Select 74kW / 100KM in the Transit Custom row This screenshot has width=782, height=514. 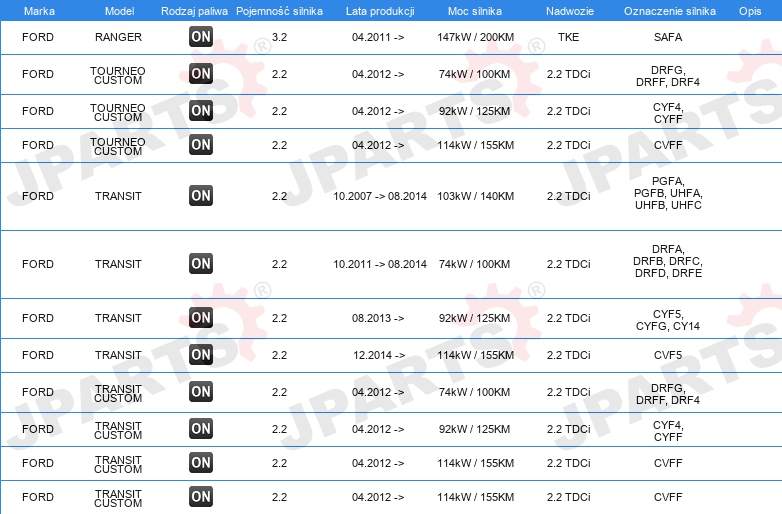(474, 392)
